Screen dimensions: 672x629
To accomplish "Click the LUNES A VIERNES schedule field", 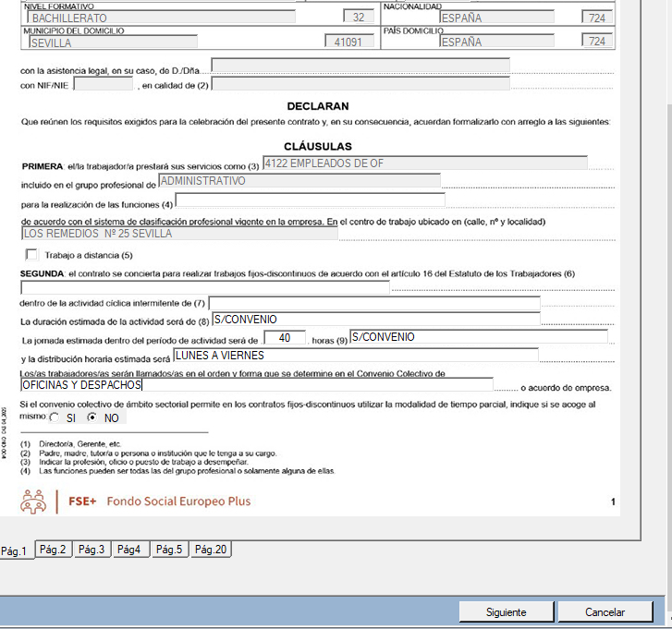I will [355, 356].
